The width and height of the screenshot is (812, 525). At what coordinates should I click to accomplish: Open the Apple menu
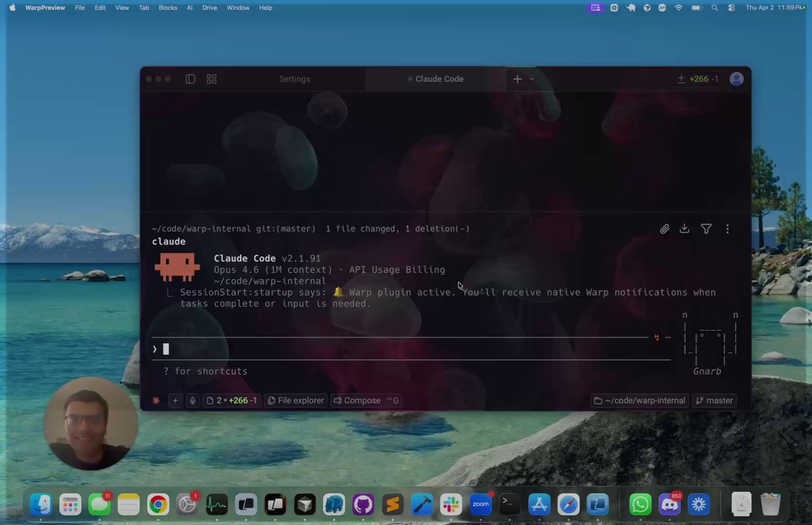12,8
